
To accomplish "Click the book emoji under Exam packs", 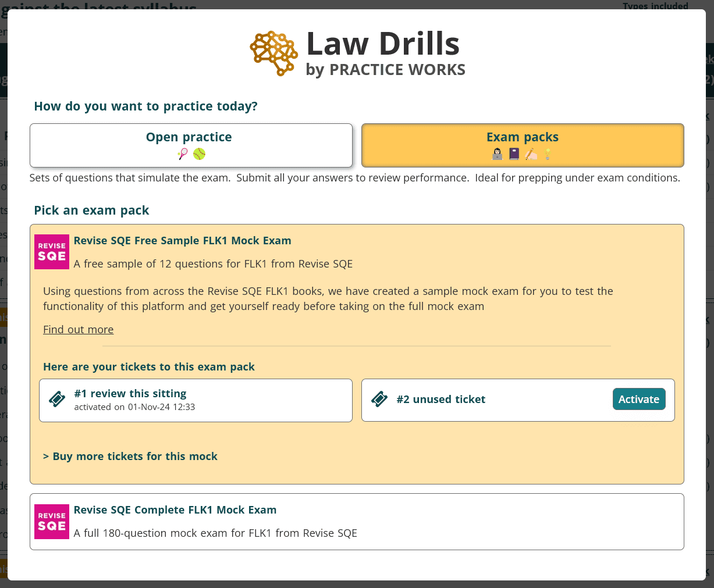I will pyautogui.click(x=514, y=154).
